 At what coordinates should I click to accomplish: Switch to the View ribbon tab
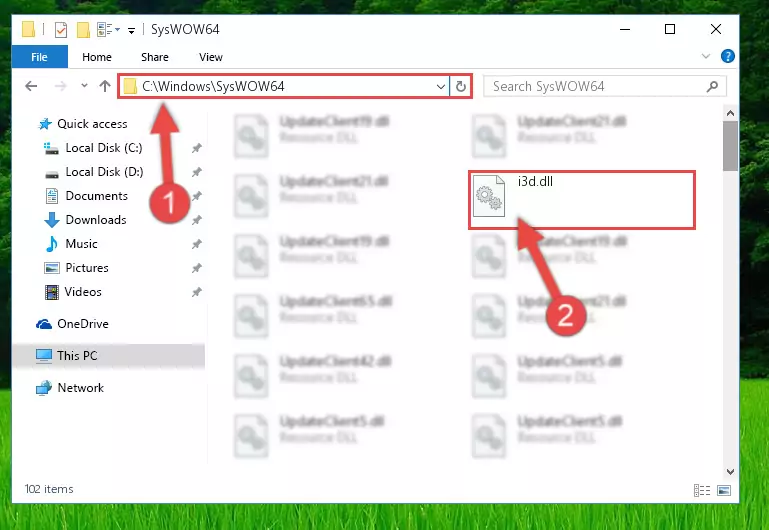210,57
